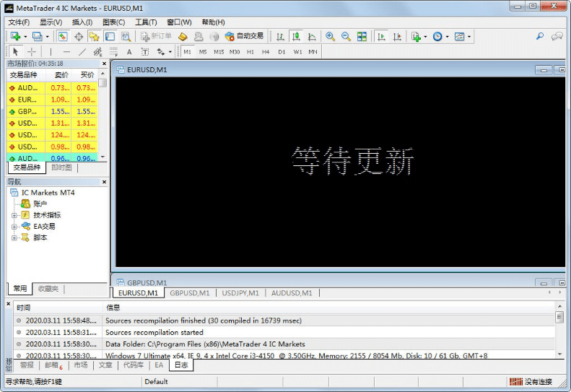Toggle chart auto scroll icon
The height and width of the screenshot is (392, 571).
[x=381, y=36]
